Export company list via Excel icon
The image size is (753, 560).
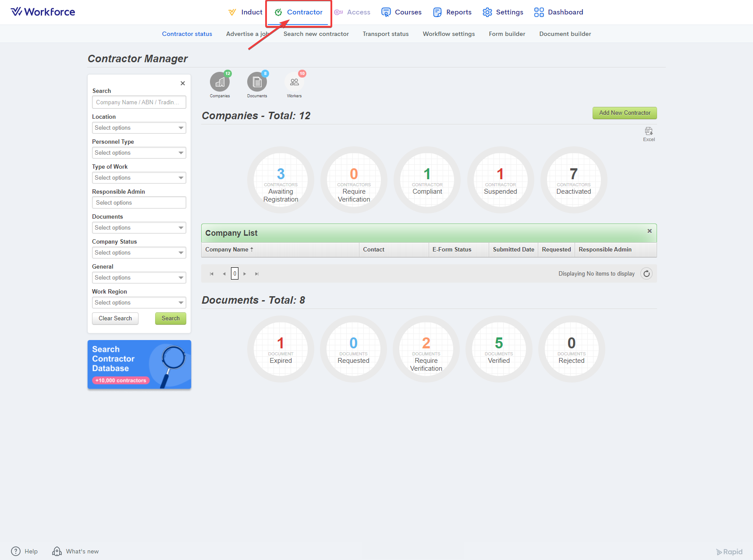(x=649, y=131)
